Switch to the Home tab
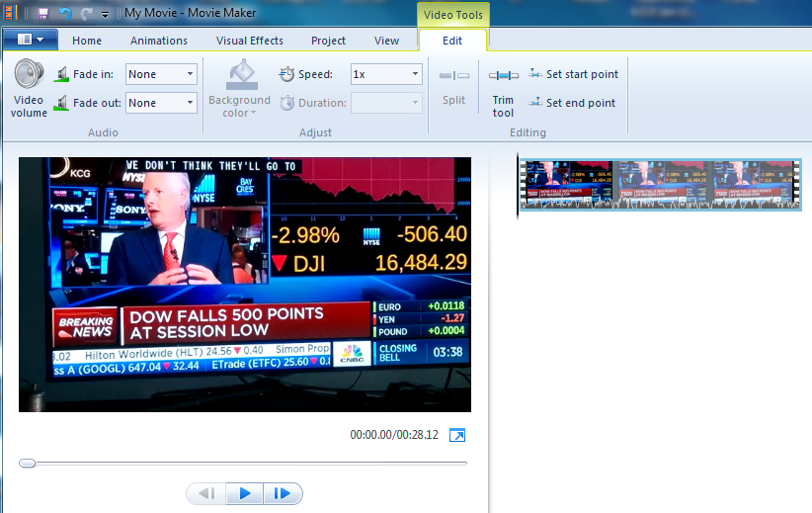The width and height of the screenshot is (812, 513). [87, 41]
